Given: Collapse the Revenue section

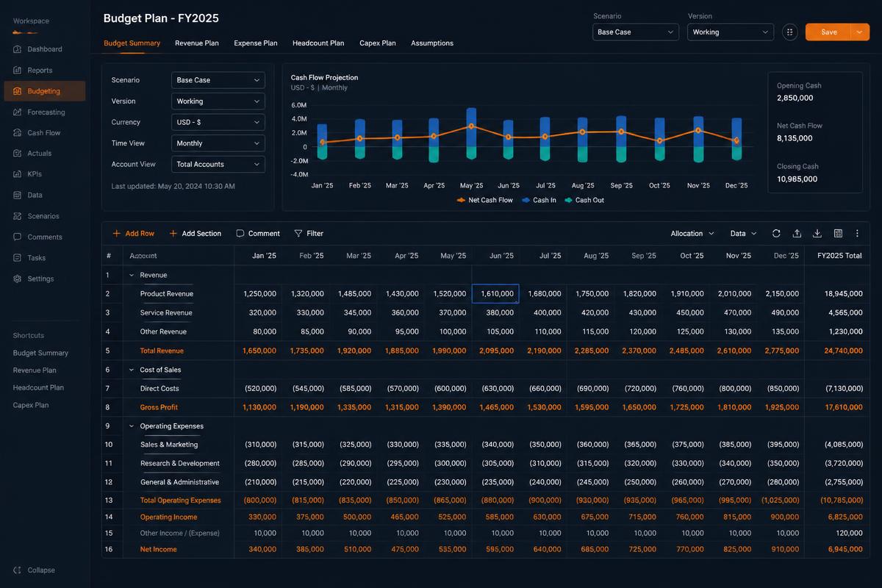Looking at the screenshot, I should click(x=132, y=275).
